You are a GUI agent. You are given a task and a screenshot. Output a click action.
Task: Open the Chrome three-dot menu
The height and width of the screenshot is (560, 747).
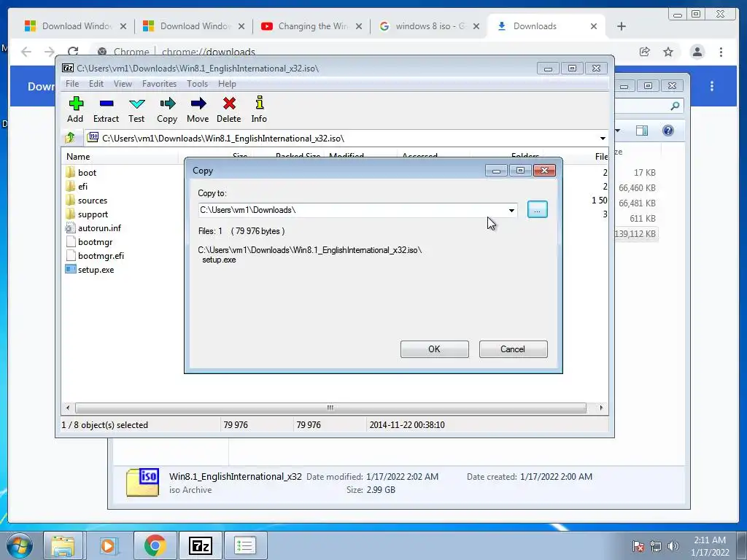[x=721, y=52]
